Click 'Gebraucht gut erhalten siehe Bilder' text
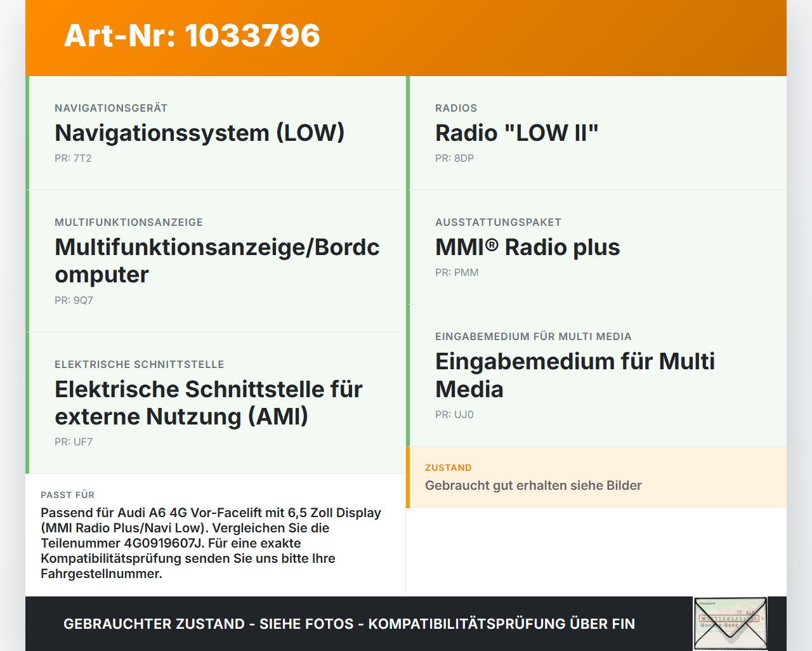812x651 pixels. click(x=534, y=485)
